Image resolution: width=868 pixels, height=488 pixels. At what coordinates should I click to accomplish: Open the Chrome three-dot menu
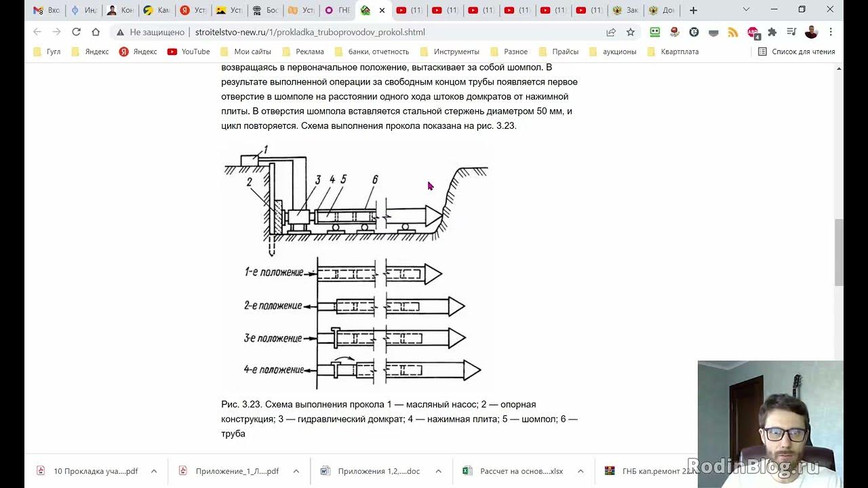[831, 32]
